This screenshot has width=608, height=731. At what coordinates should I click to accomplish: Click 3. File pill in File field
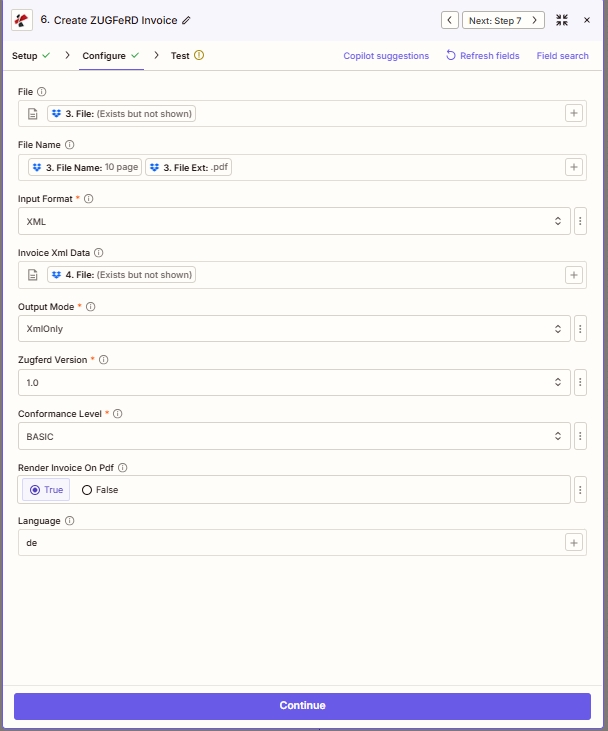(121, 113)
